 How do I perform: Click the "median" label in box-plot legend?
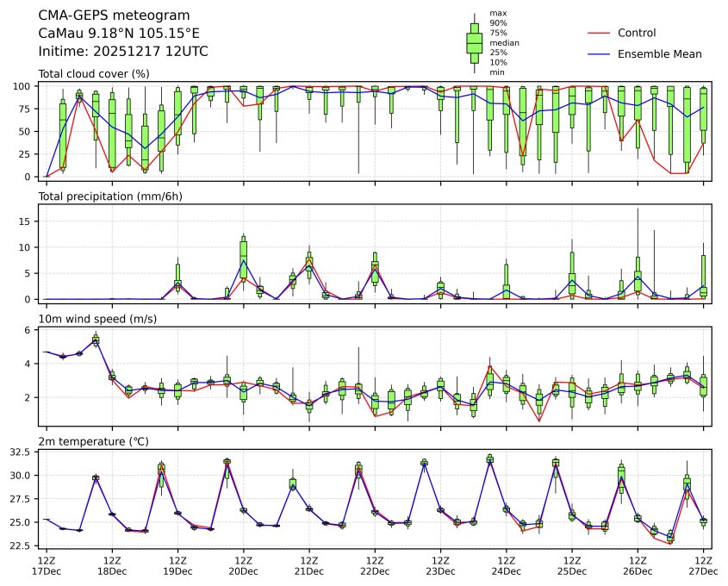click(504, 42)
